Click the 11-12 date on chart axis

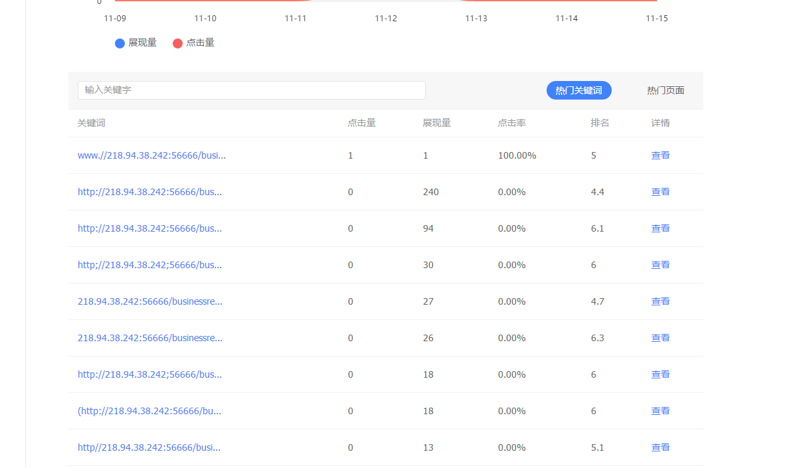[x=386, y=18]
